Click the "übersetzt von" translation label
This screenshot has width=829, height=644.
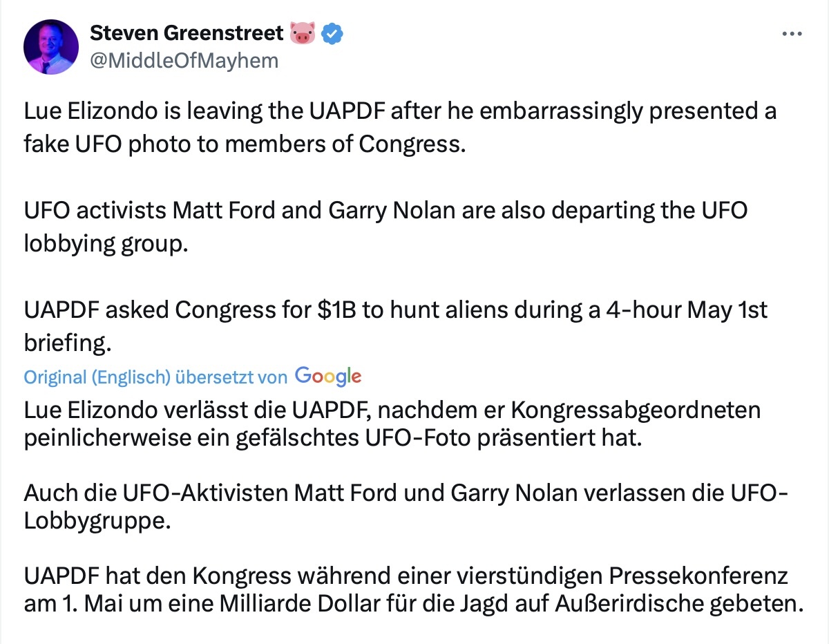click(x=231, y=377)
